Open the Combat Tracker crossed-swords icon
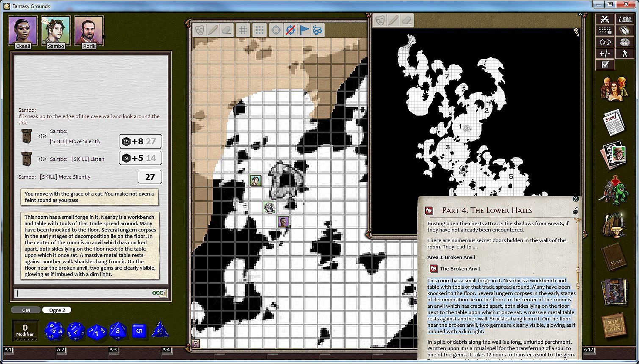 coord(605,19)
